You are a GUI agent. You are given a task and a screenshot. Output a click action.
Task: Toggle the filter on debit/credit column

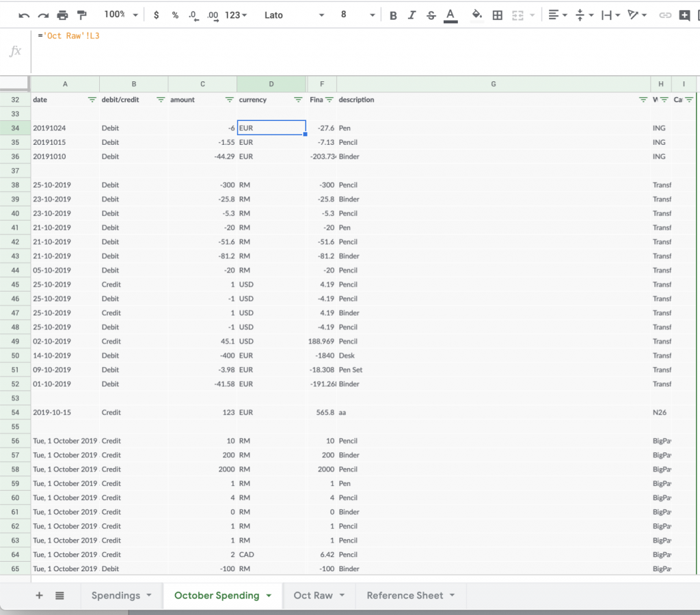point(161,100)
